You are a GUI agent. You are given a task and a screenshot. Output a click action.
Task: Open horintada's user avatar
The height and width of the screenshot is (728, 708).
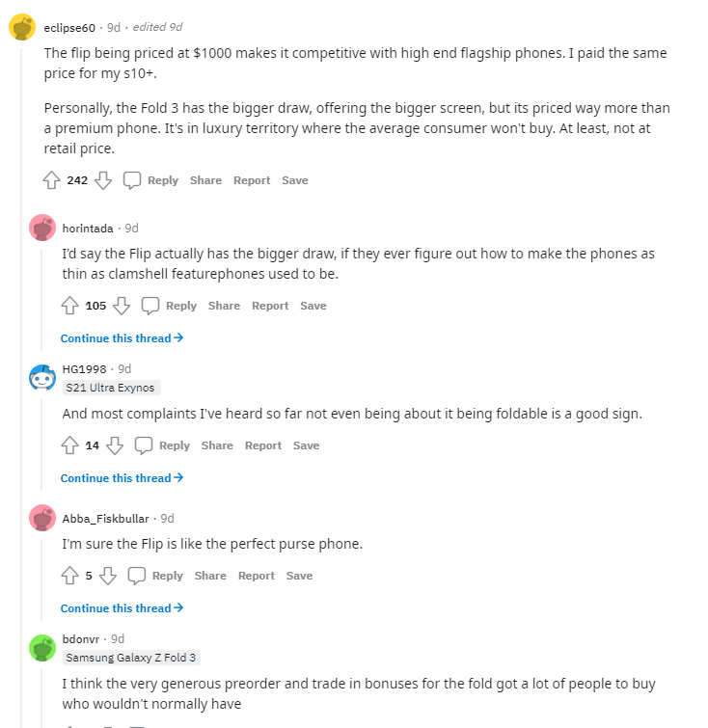(42, 228)
